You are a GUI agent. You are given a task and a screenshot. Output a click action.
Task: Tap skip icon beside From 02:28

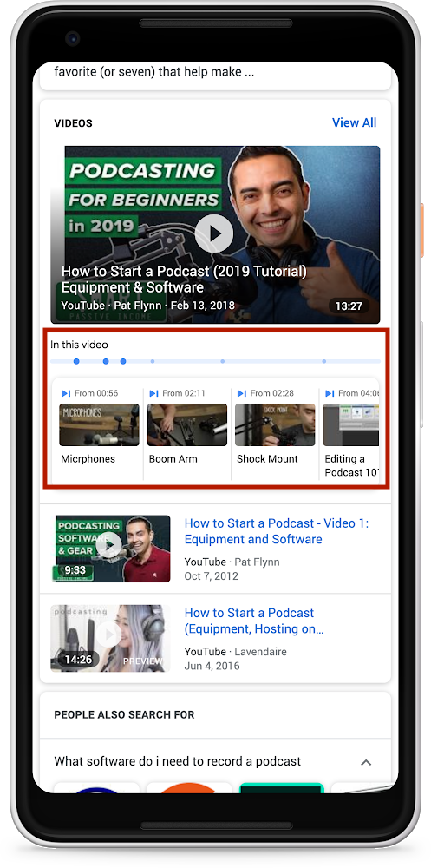coord(242,393)
